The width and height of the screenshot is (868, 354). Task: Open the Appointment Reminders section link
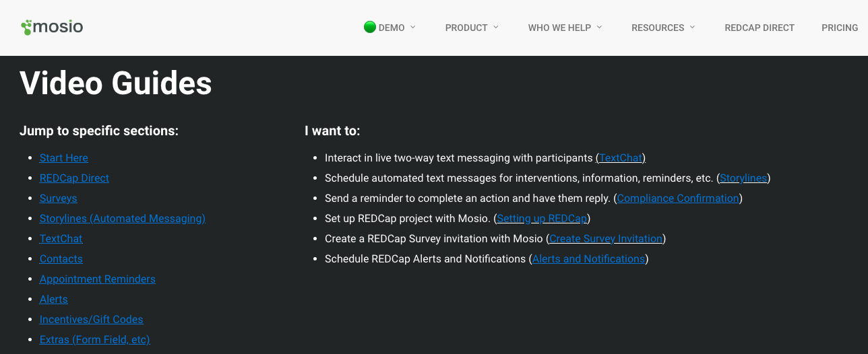97,279
